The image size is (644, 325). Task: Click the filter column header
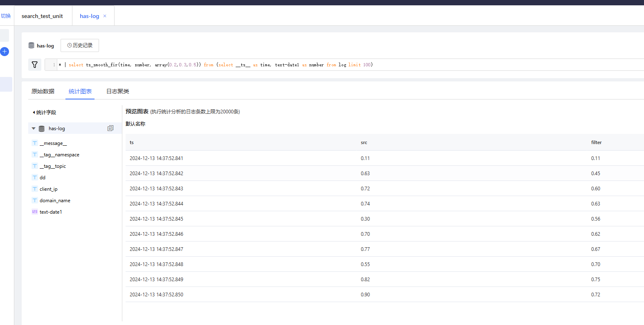tap(596, 142)
